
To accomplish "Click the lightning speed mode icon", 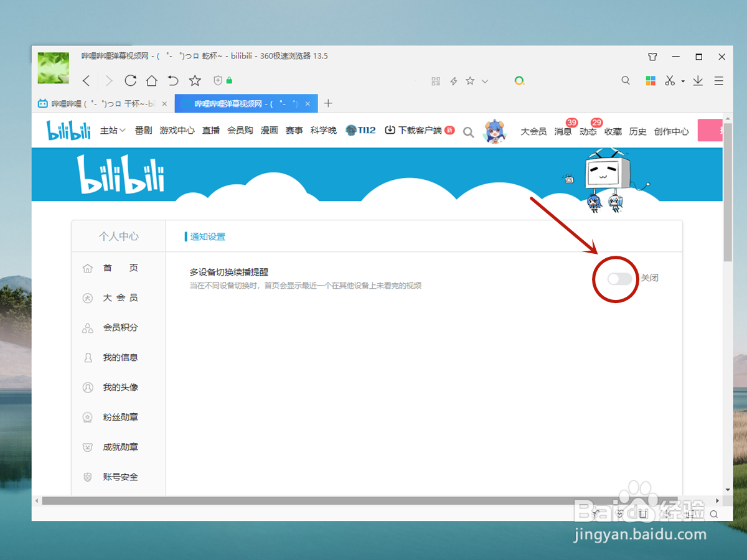I will point(454,81).
